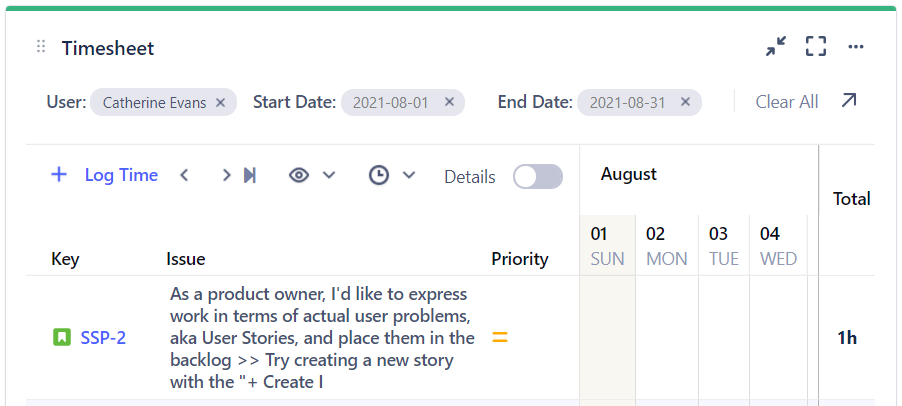902x406 pixels.
Task: Go to previous period arrow
Action: 184,176
